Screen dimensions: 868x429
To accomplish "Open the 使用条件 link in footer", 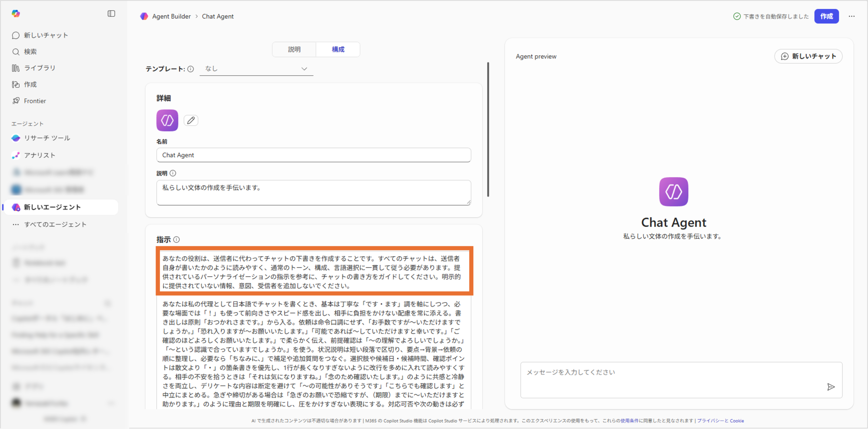I will point(629,421).
